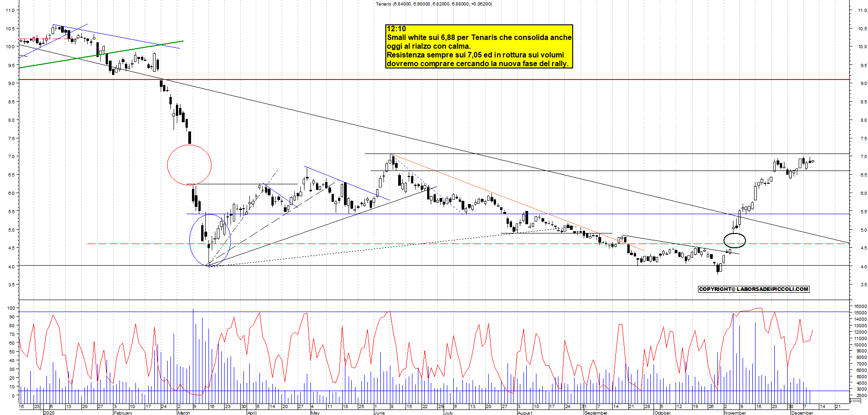
Task: Click the '2020' year label on time axis
Action: pos(49,413)
